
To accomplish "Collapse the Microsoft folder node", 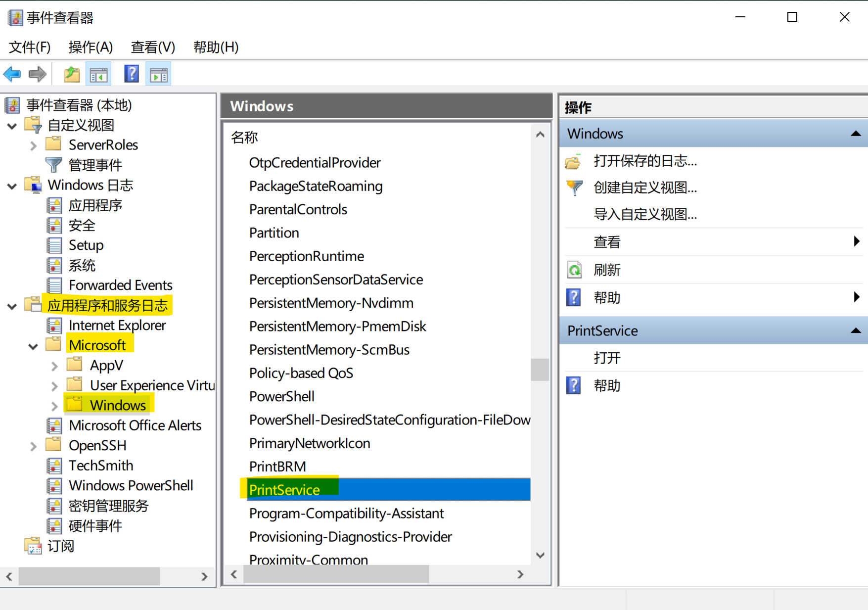I will 33,346.
